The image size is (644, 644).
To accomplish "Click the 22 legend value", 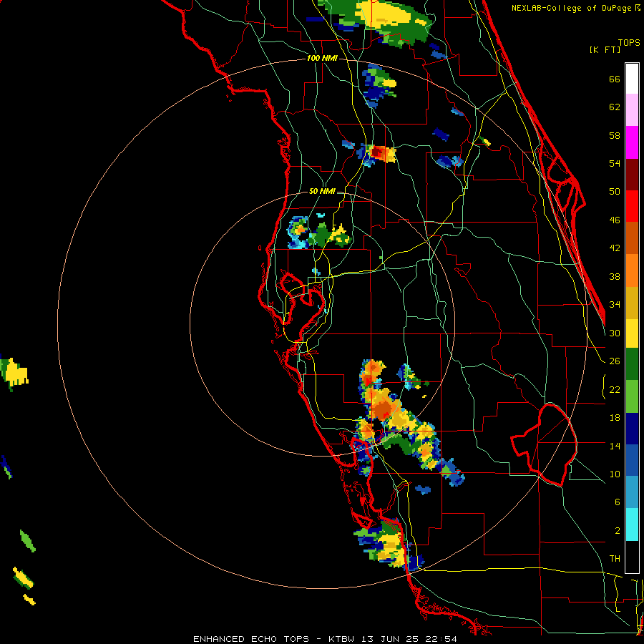I will click(x=615, y=389).
